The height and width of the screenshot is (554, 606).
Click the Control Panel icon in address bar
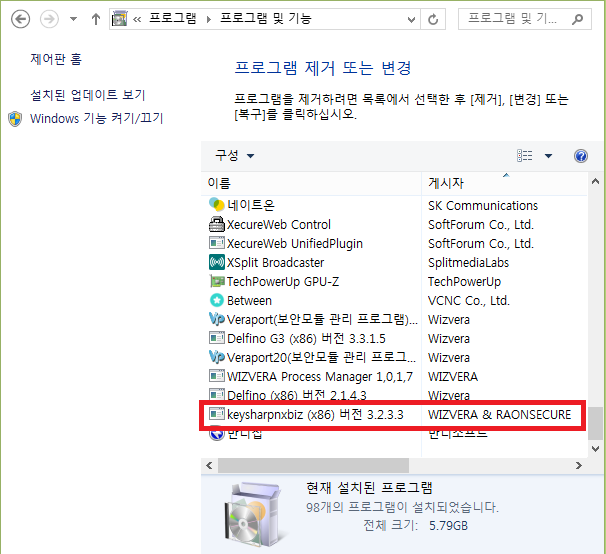tap(120, 19)
